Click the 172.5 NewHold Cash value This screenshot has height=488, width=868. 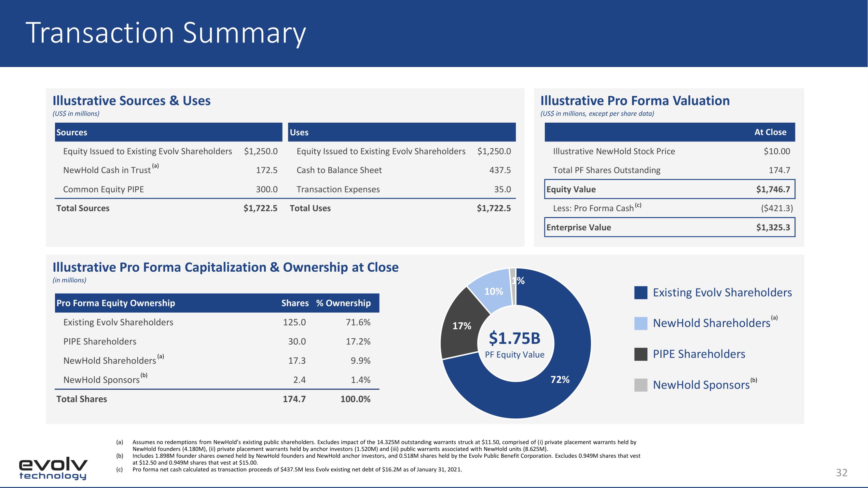[x=267, y=170]
